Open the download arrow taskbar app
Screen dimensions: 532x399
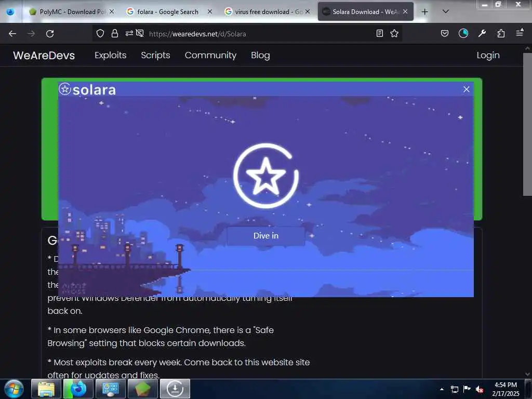click(x=175, y=389)
